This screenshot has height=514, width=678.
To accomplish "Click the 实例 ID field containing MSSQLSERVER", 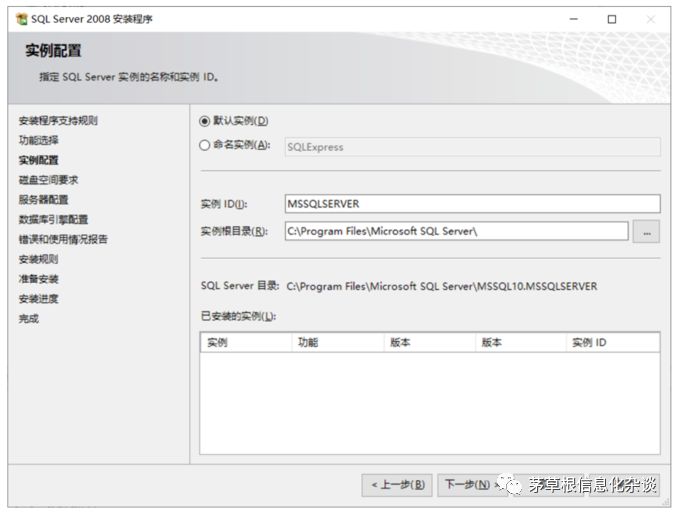I will (x=472, y=204).
